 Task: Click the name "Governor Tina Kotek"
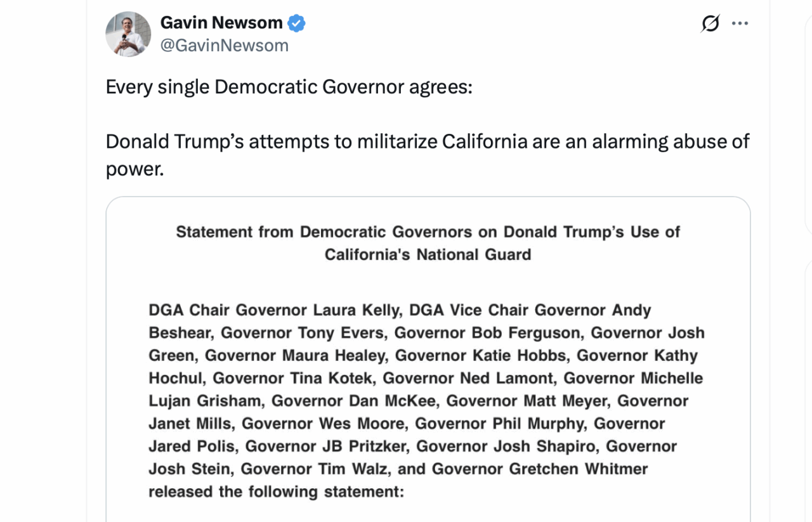coord(294,379)
